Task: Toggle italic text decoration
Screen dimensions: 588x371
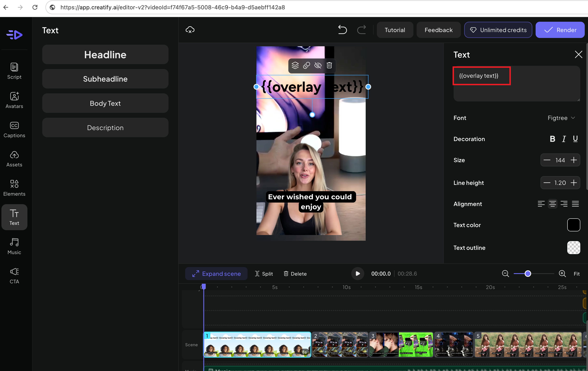Action: (564, 139)
